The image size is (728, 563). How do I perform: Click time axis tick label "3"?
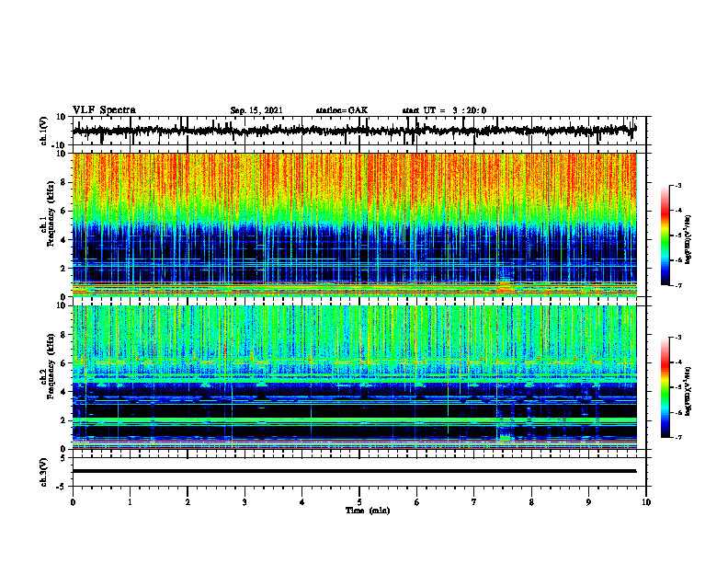pyautogui.click(x=245, y=502)
